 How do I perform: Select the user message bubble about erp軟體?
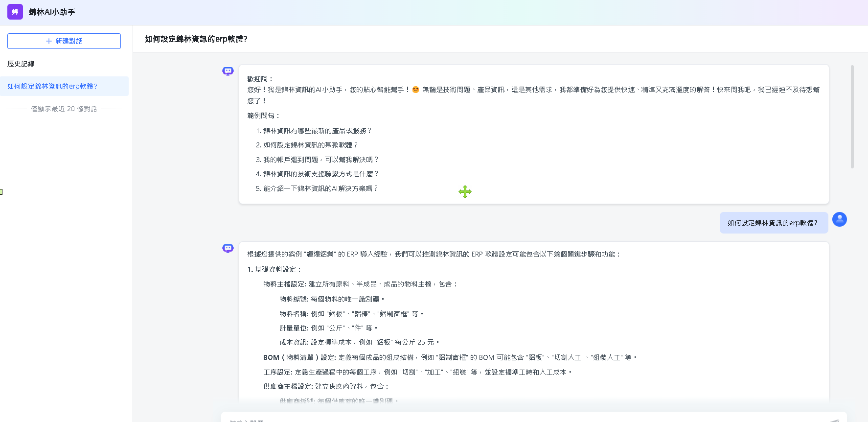(774, 223)
